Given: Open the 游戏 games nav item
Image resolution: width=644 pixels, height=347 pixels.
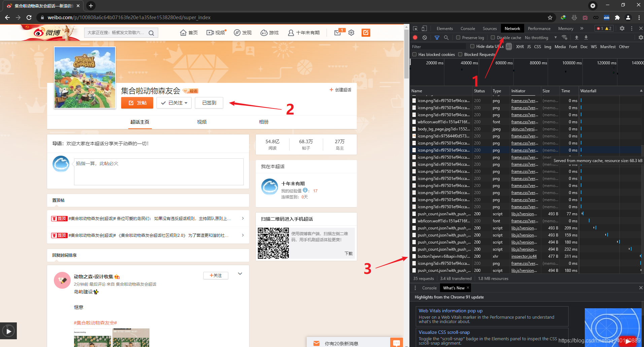Looking at the screenshot, I should 270,33.
